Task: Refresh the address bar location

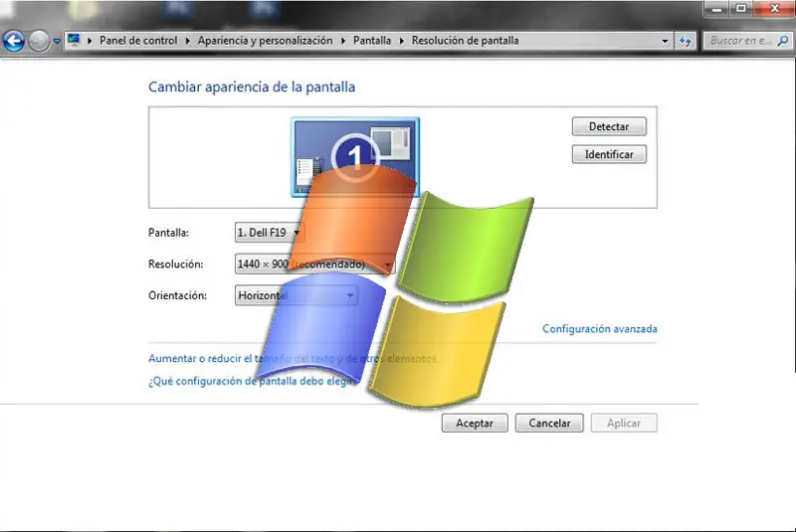Action: click(x=686, y=41)
